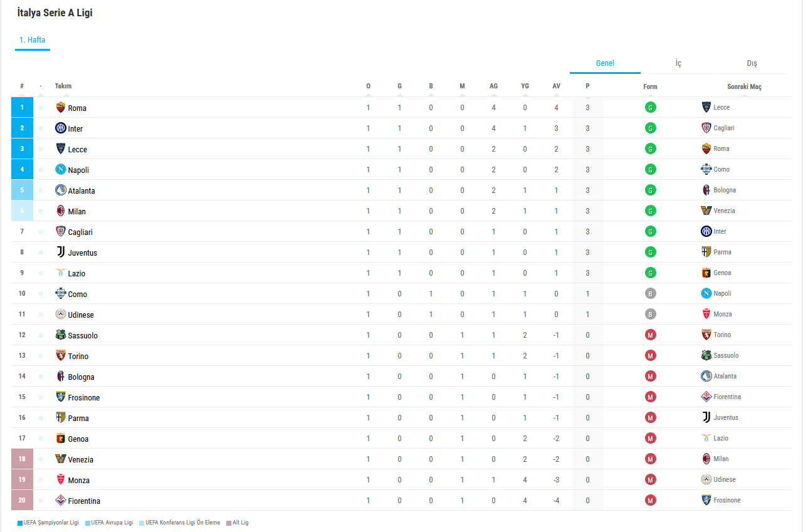Open the Fiorentina team link

(x=84, y=501)
